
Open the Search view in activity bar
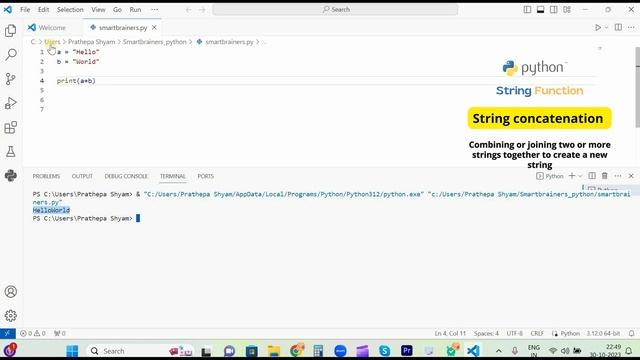point(11,54)
